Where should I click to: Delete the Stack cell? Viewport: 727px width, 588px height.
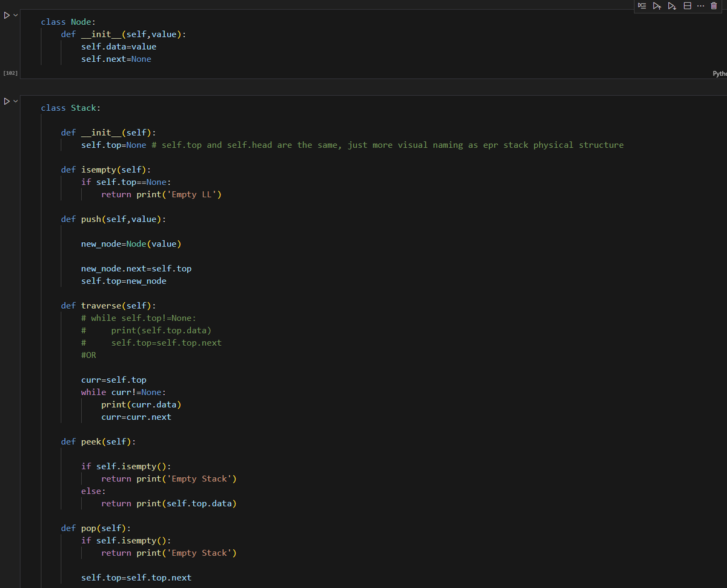coord(714,6)
